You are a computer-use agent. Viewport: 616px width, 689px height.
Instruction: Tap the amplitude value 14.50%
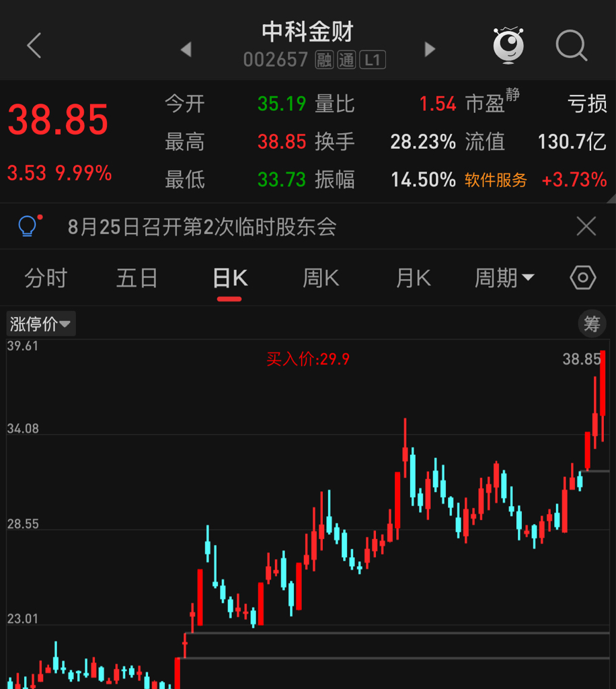pyautogui.click(x=423, y=180)
